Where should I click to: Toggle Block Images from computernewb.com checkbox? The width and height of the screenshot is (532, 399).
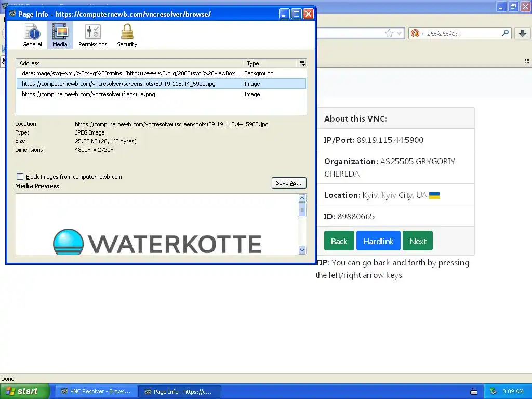[x=20, y=177]
